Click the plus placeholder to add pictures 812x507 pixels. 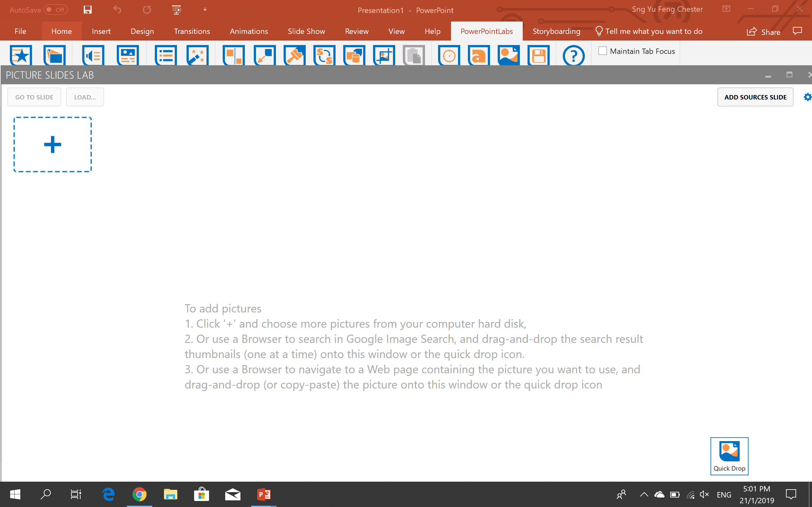point(52,144)
